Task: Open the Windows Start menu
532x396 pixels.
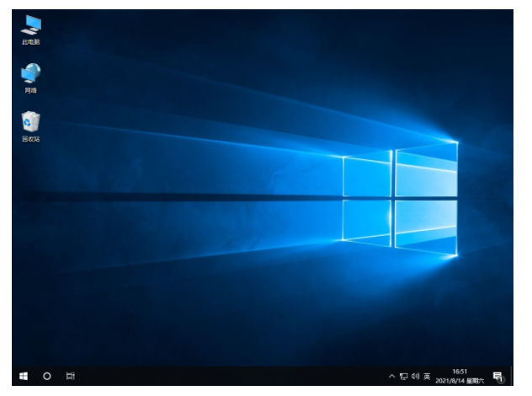Action: pyautogui.click(x=23, y=376)
